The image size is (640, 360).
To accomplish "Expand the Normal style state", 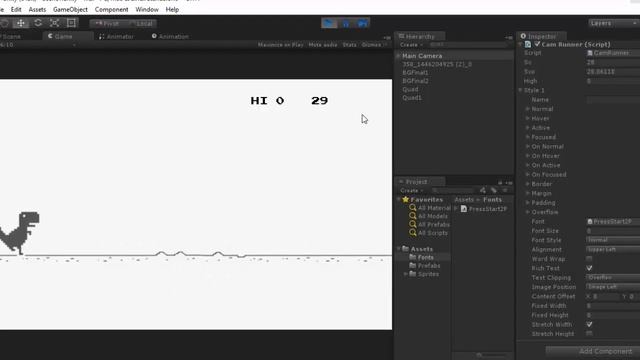I will [527, 109].
